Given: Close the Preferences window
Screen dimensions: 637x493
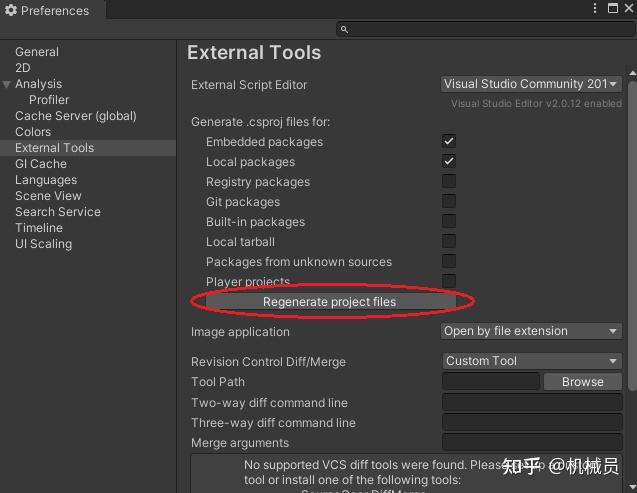Looking at the screenshot, I should click(x=628, y=9).
